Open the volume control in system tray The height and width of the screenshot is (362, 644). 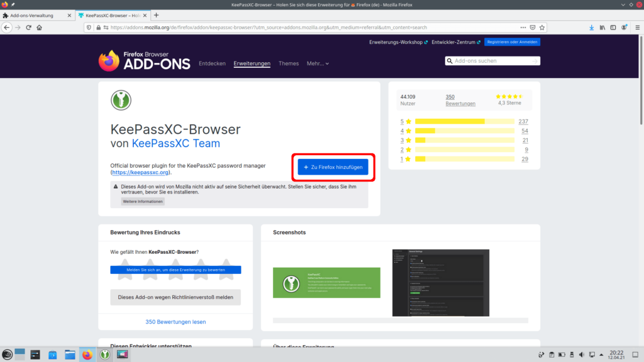coord(582,354)
